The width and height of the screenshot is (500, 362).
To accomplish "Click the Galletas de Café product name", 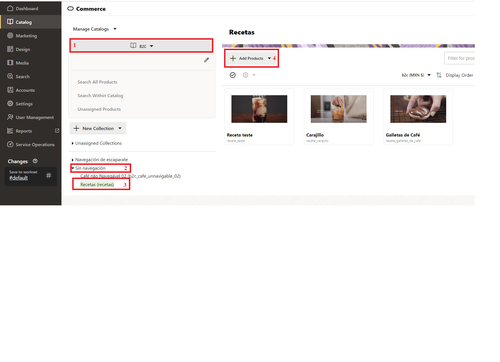I will (403, 135).
